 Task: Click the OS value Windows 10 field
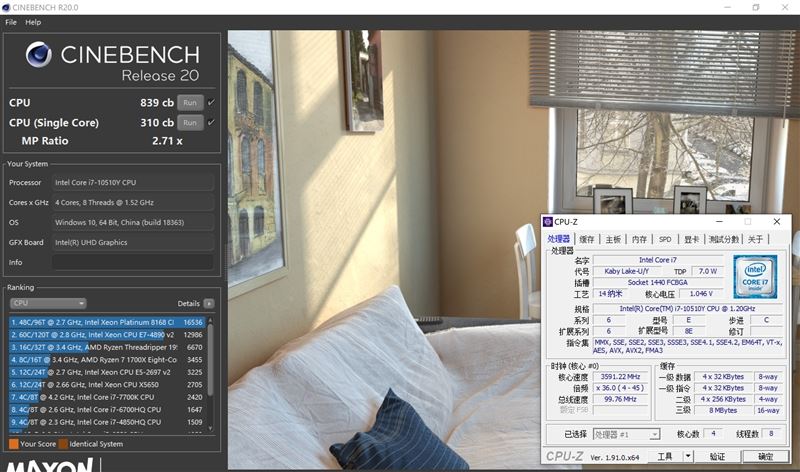(x=133, y=222)
